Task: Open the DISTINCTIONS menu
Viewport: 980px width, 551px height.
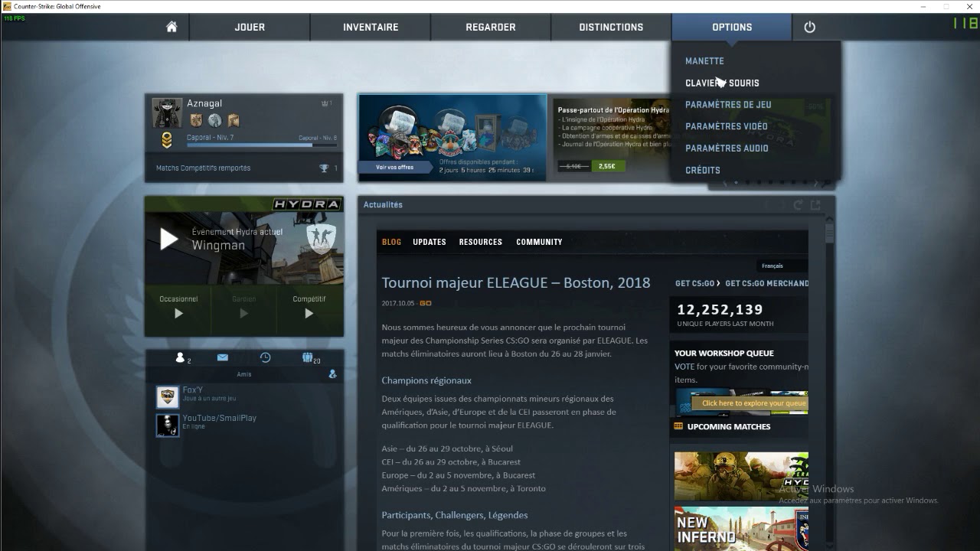Action: pyautogui.click(x=611, y=27)
